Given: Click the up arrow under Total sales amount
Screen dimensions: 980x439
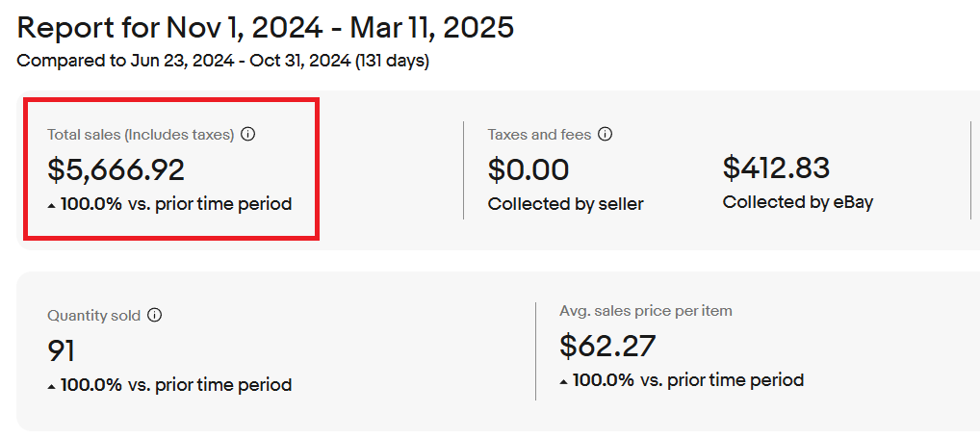Looking at the screenshot, I should 52,205.
